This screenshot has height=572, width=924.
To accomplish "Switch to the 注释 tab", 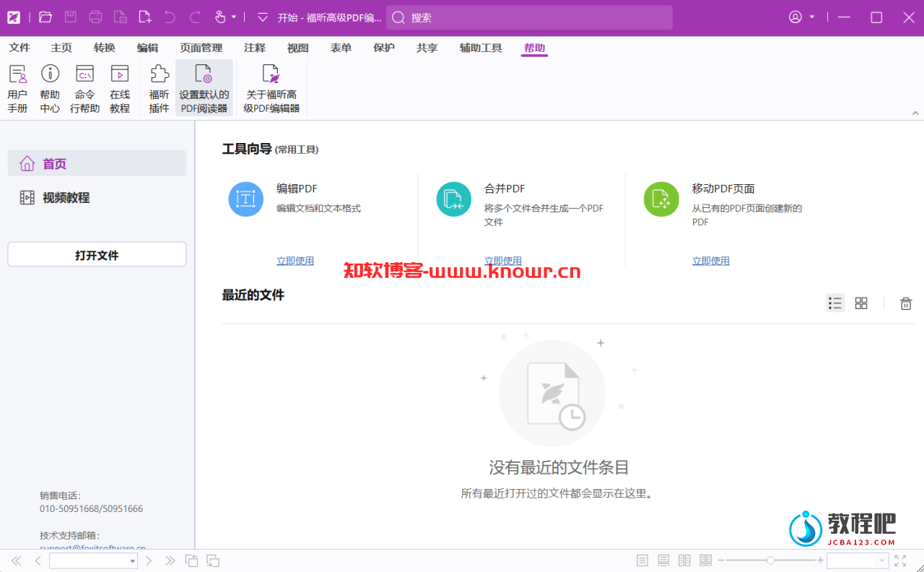I will pyautogui.click(x=255, y=48).
